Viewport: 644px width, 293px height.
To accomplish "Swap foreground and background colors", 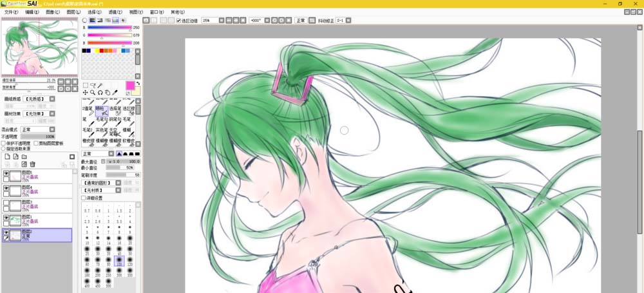I will click(138, 83).
